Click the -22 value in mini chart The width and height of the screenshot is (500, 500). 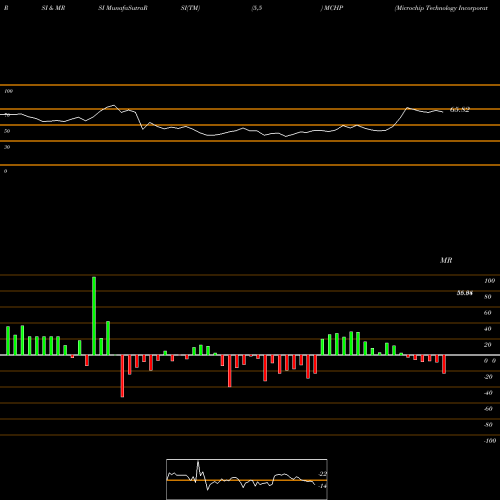323,474
